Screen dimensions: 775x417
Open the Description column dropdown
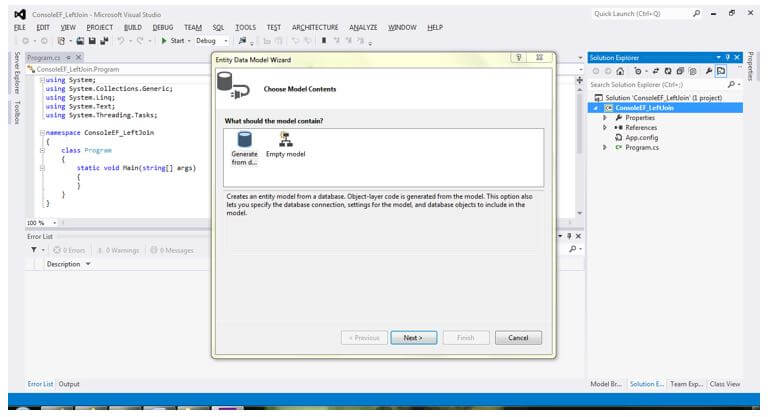[88, 264]
